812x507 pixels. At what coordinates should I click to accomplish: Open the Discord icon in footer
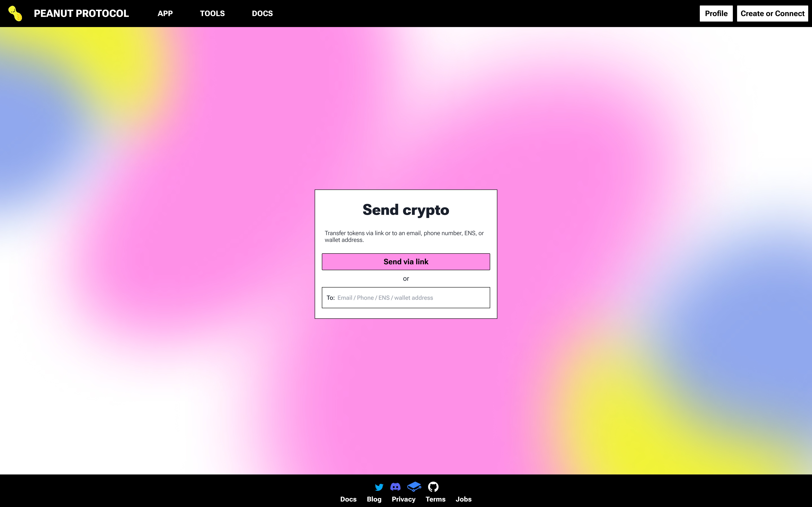(x=395, y=487)
